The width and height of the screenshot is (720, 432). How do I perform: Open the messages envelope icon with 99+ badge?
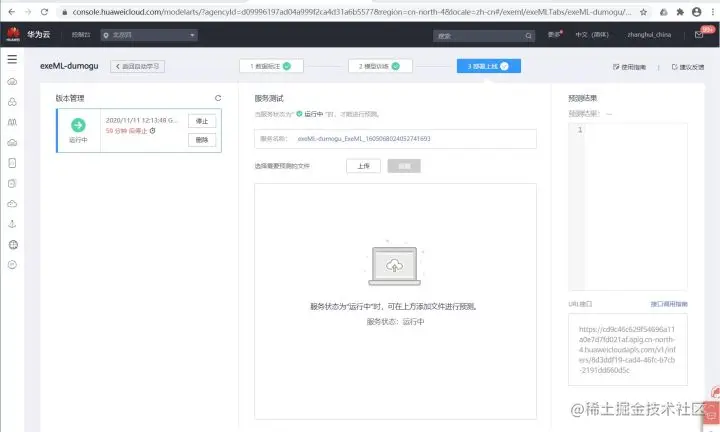[x=699, y=35]
